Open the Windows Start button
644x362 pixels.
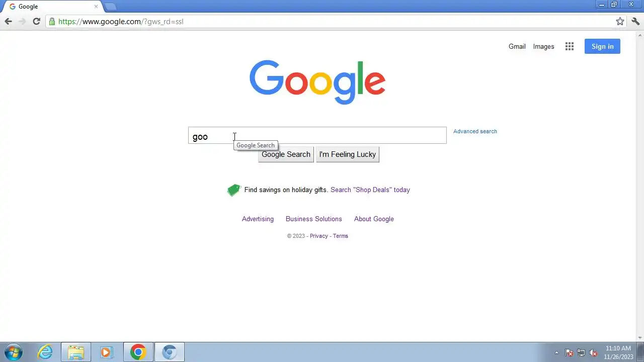pos(13,352)
